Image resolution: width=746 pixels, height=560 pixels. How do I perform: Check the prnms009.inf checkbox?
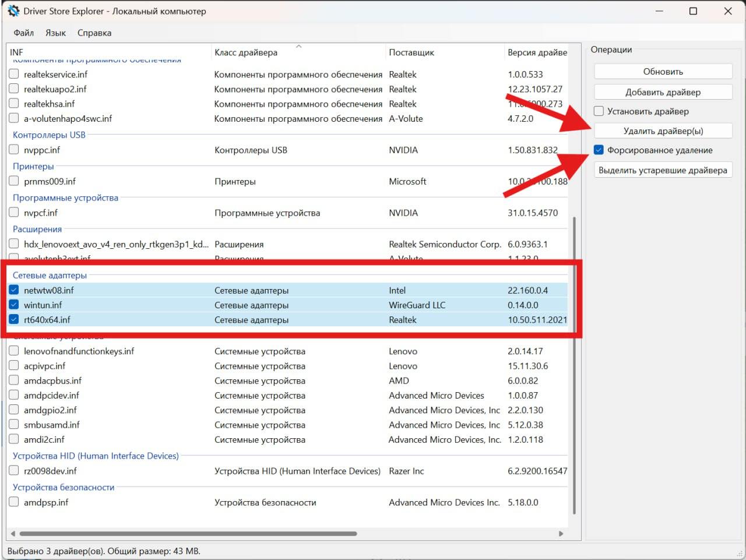14,181
